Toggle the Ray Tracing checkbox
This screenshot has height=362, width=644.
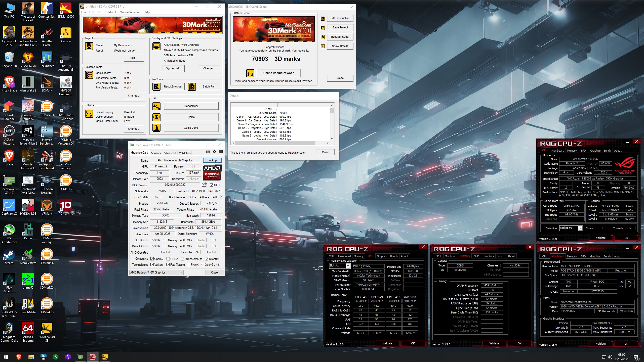click(168, 265)
